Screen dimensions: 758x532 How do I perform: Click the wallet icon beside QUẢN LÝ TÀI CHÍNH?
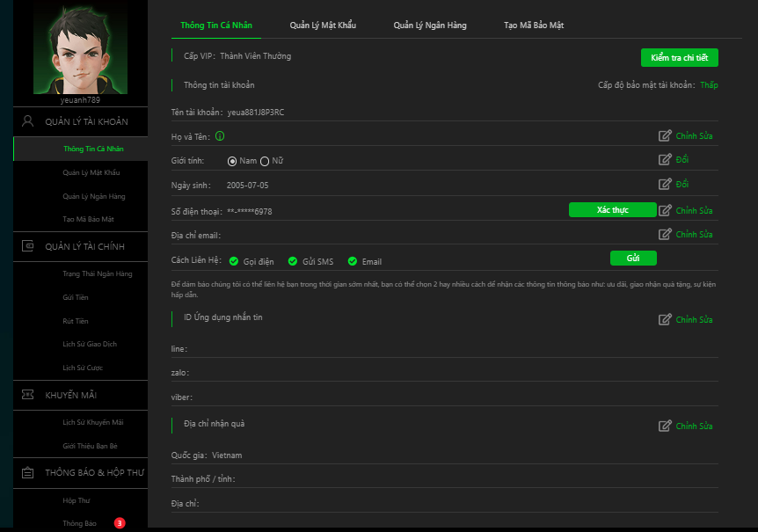(x=27, y=246)
